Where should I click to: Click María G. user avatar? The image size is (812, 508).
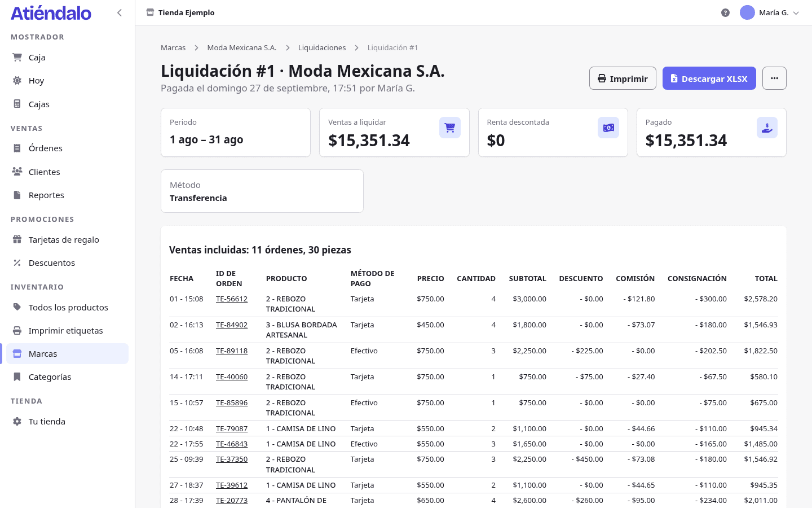[747, 12]
